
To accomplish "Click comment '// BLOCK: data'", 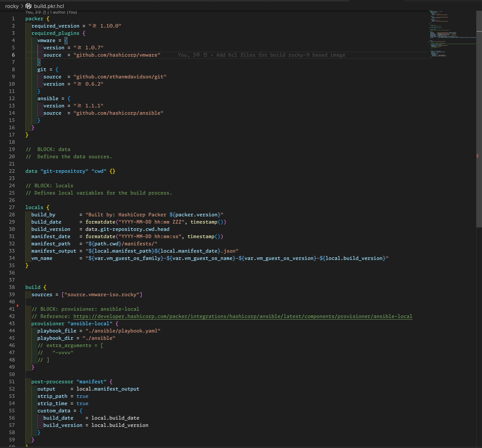I will pyautogui.click(x=48, y=149).
